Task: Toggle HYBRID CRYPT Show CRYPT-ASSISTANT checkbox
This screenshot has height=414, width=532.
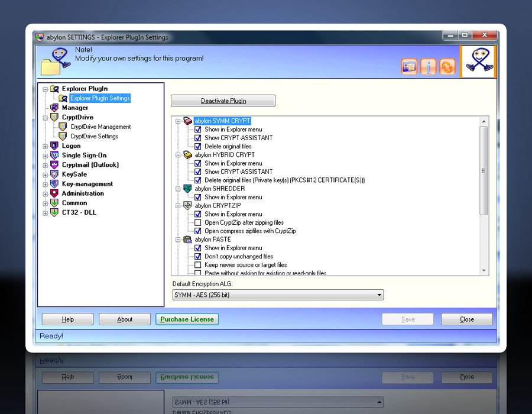Action: coord(198,172)
